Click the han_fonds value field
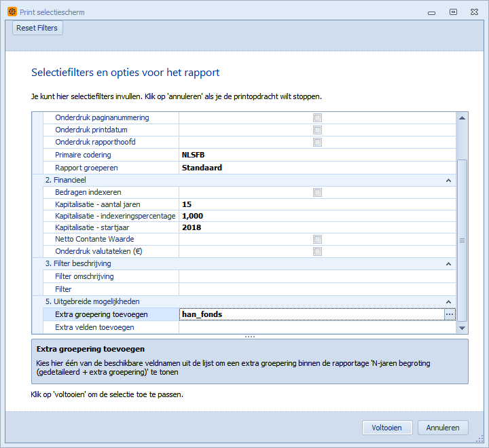Viewport: 489px width, 448px height. (312, 314)
